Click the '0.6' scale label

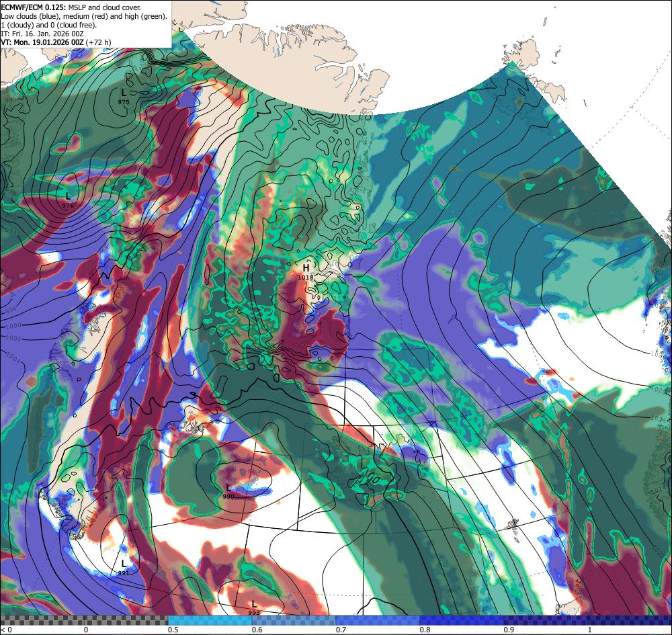257,630
